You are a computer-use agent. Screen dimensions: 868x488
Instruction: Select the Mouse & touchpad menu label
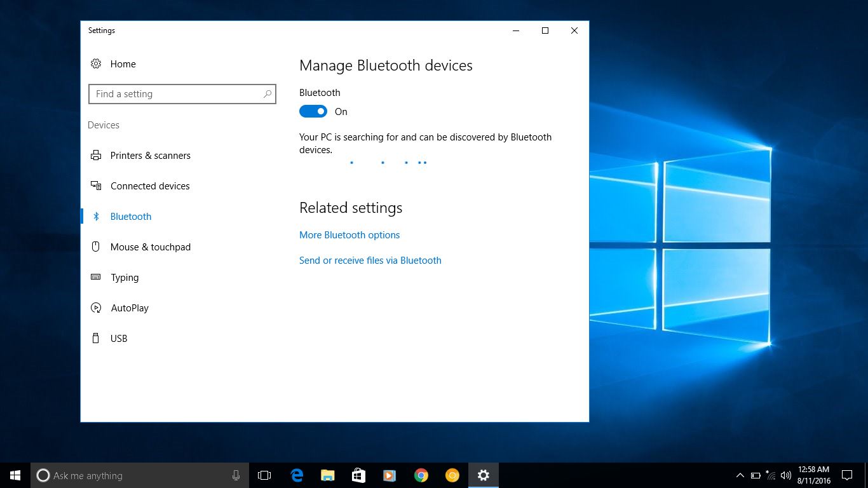click(x=151, y=247)
